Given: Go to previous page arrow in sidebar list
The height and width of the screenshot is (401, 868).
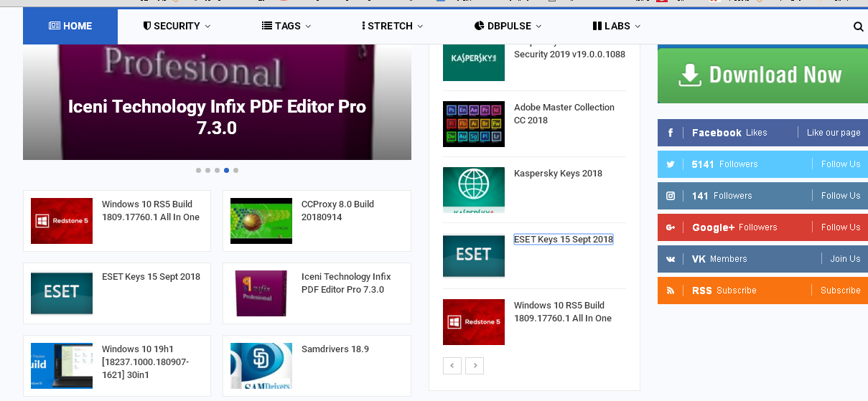Looking at the screenshot, I should pyautogui.click(x=452, y=366).
